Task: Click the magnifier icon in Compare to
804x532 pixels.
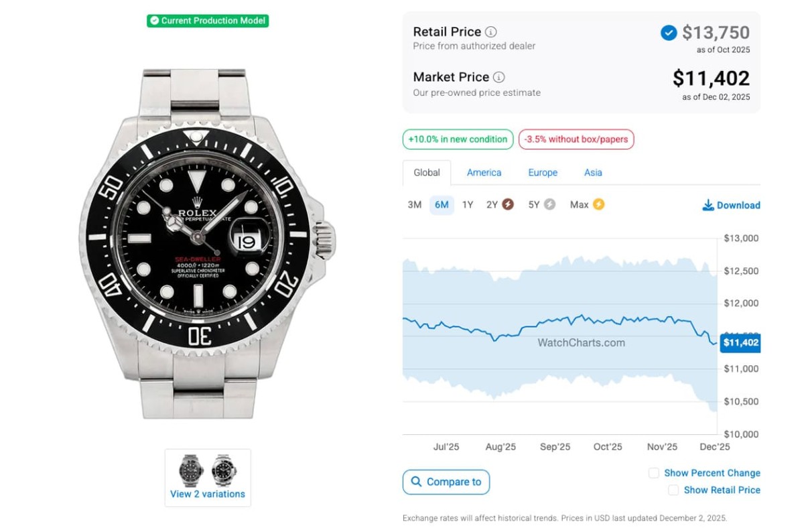Action: click(416, 482)
